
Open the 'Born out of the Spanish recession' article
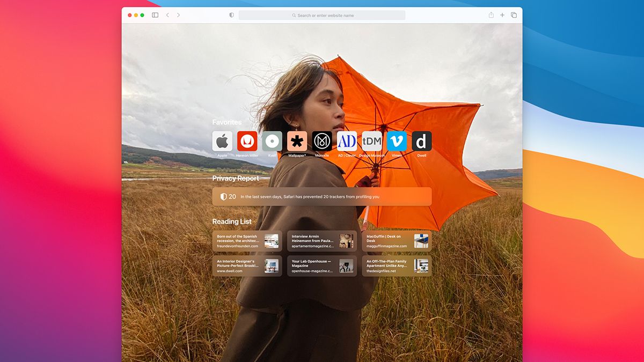247,241
